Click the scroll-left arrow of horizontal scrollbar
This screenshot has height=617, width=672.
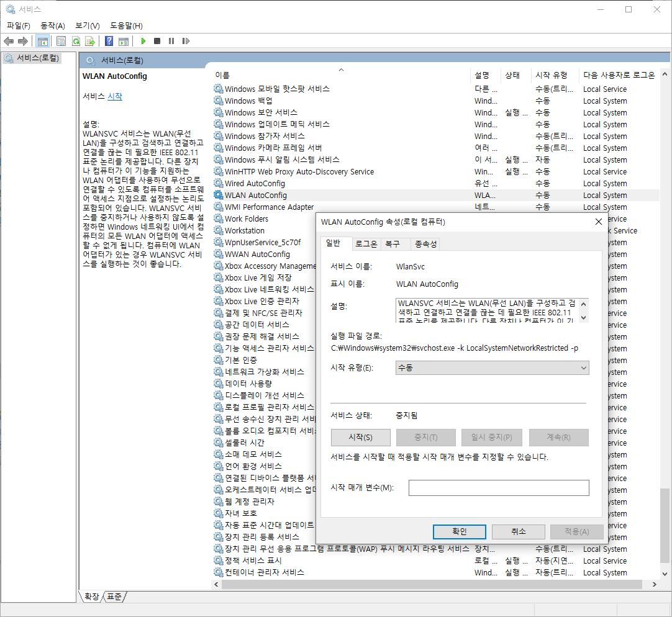tap(216, 585)
